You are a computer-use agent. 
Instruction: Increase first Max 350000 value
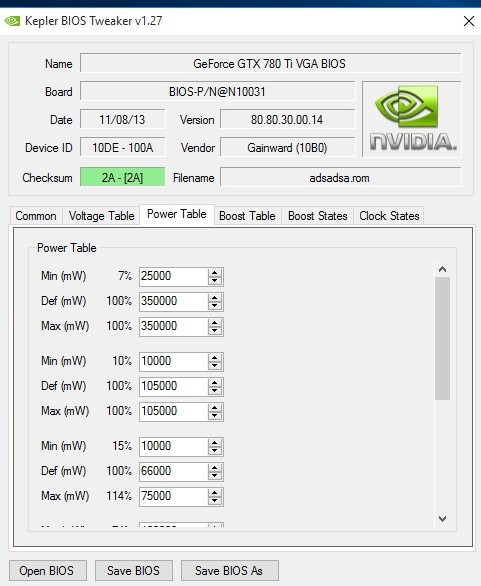pyautogui.click(x=215, y=323)
